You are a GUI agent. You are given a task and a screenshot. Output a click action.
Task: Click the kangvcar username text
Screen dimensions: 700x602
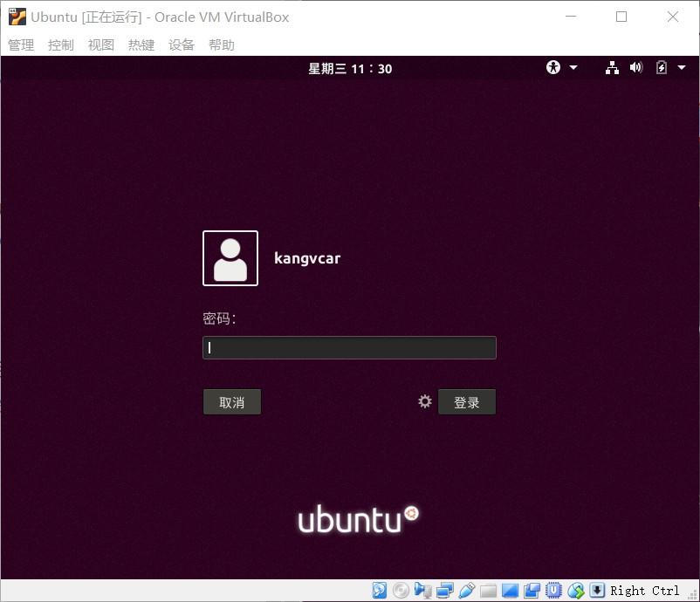tap(307, 258)
